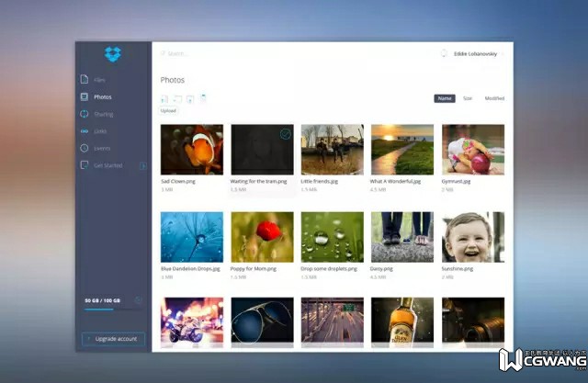This screenshot has height=383, width=588.
Task: Sort photos by Size
Action: (468, 98)
